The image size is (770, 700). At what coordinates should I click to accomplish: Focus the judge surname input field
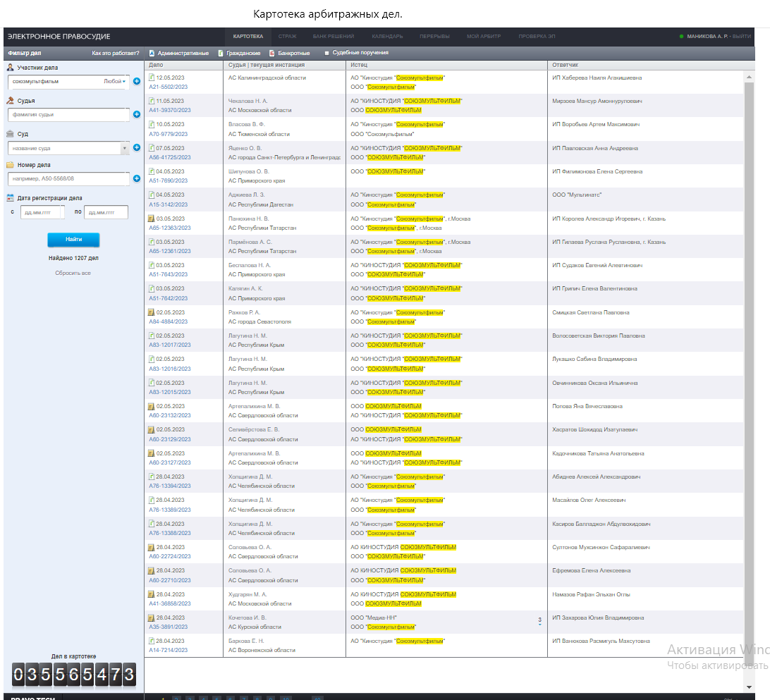tap(69, 114)
